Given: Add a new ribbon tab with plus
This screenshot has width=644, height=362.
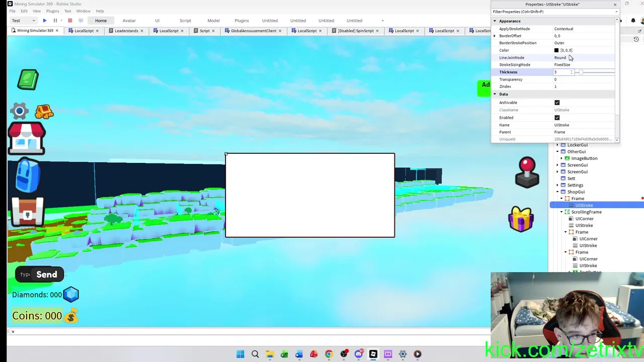Looking at the screenshot, I should pyautogui.click(x=382, y=21).
